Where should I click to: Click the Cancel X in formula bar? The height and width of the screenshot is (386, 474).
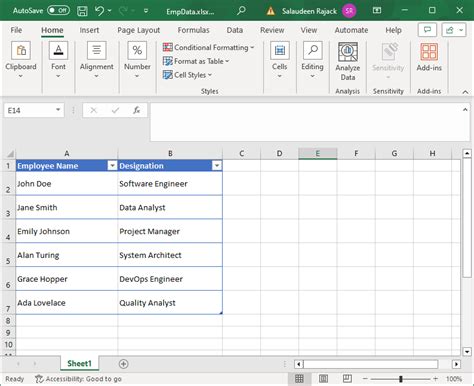[x=94, y=110]
